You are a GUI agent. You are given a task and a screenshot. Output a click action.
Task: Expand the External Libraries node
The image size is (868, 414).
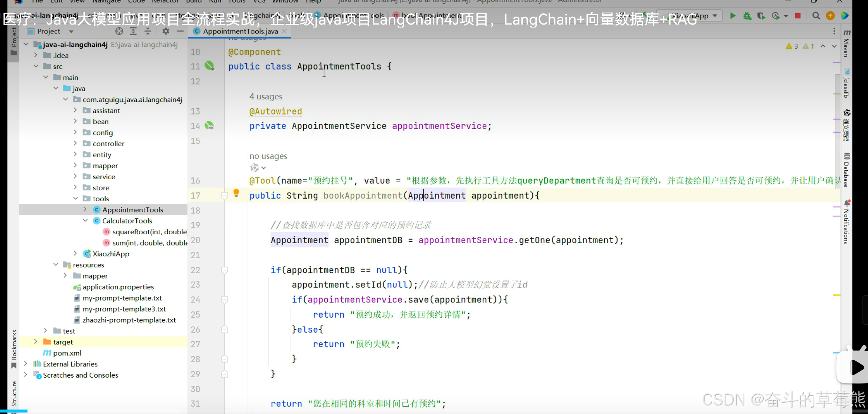pyautogui.click(x=26, y=364)
